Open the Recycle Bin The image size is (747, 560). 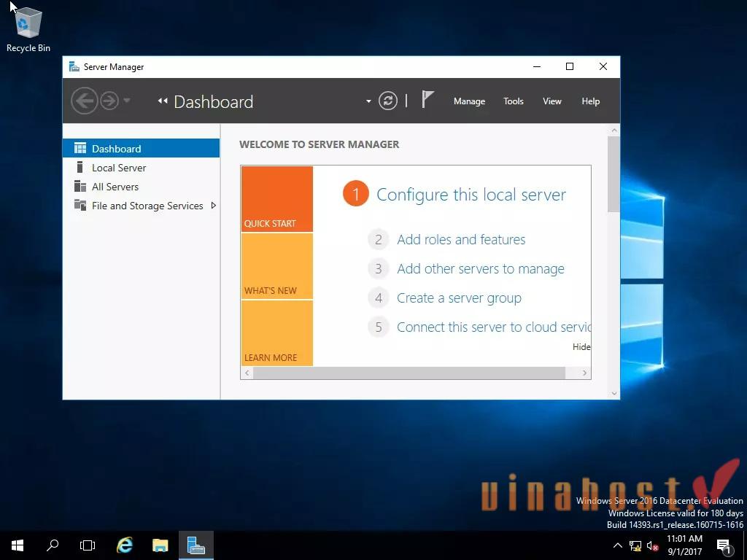click(x=27, y=23)
